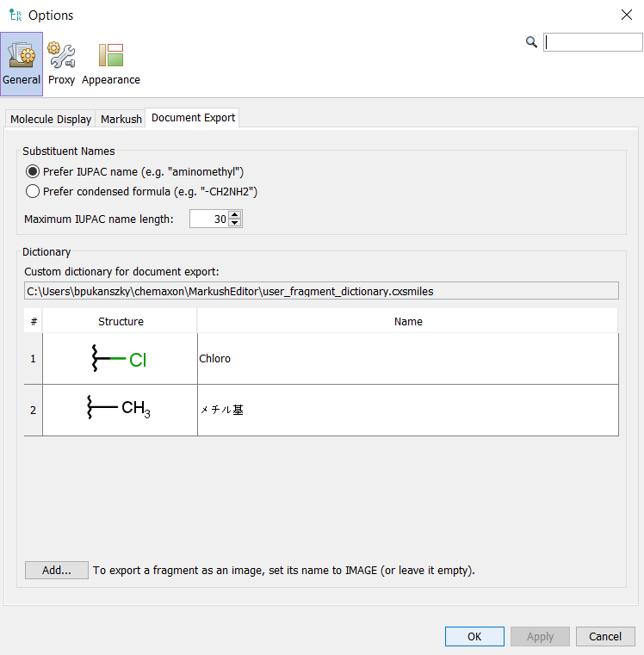Open the Proxy settings category

click(x=61, y=64)
